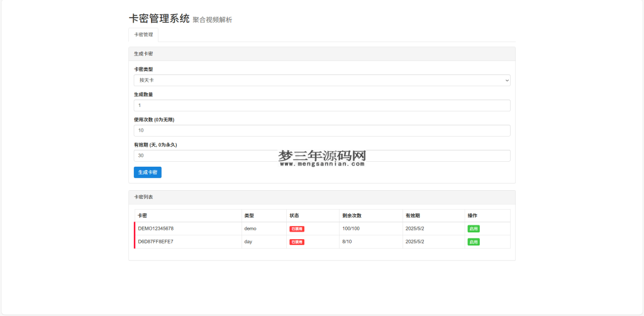
Task: Click the 卡密列表 panel header
Action: (x=322, y=197)
